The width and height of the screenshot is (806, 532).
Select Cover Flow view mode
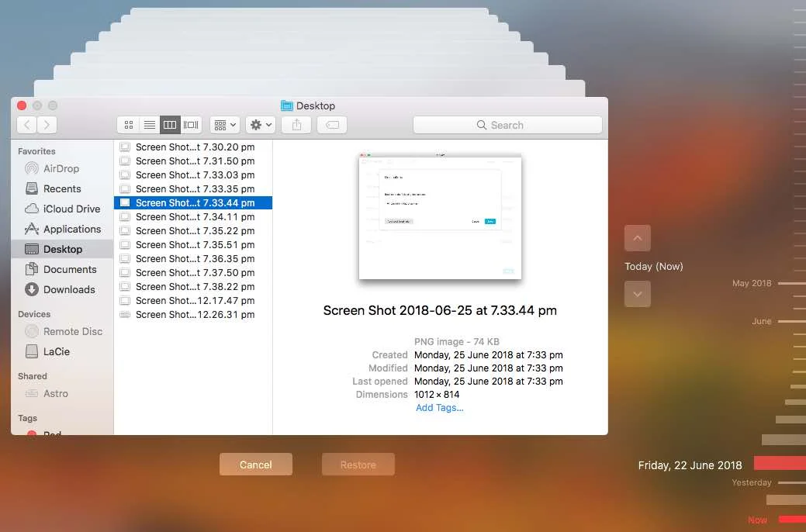(191, 124)
